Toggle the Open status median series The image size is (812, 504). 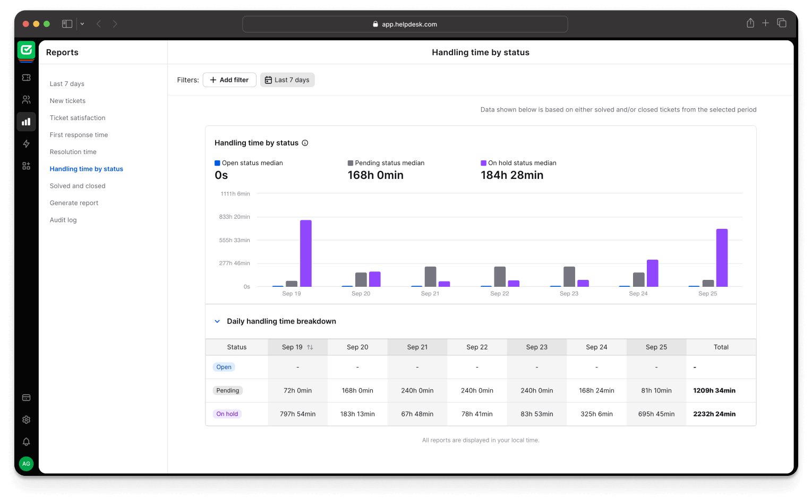point(249,163)
